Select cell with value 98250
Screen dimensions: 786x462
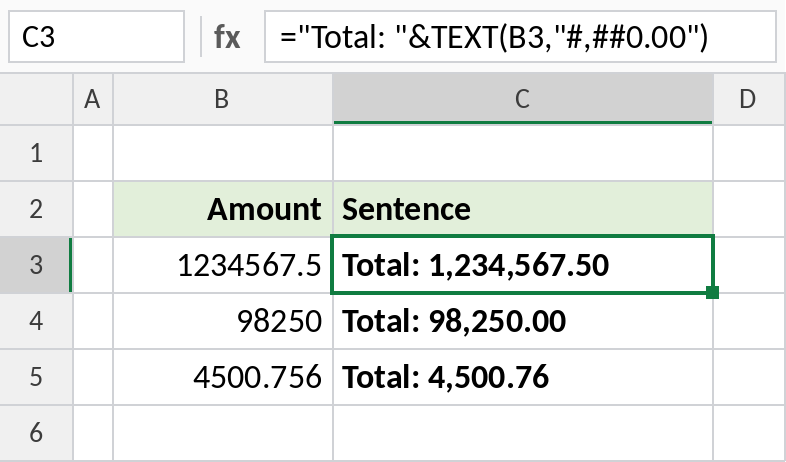[223, 321]
